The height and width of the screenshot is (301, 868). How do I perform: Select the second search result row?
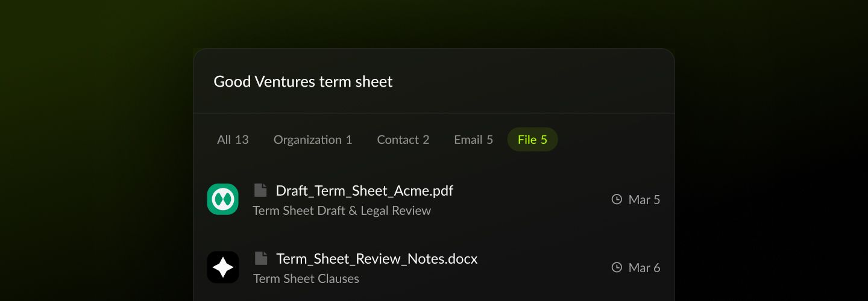coord(434,267)
